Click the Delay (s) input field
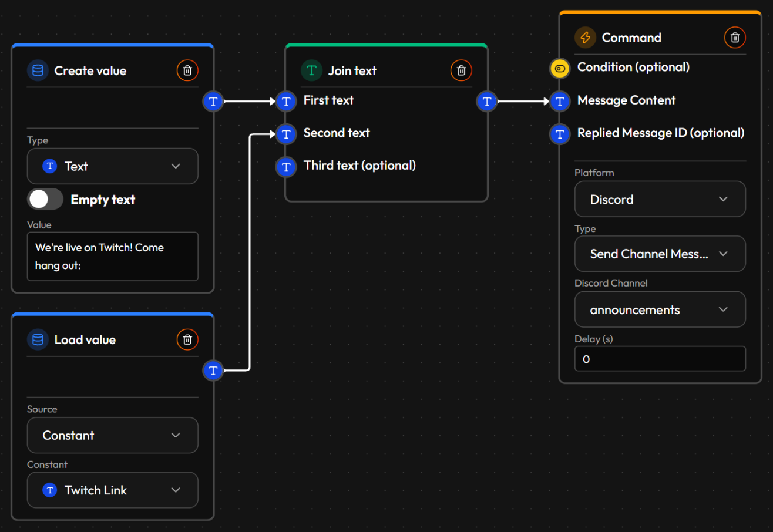This screenshot has width=773, height=532. click(660, 359)
